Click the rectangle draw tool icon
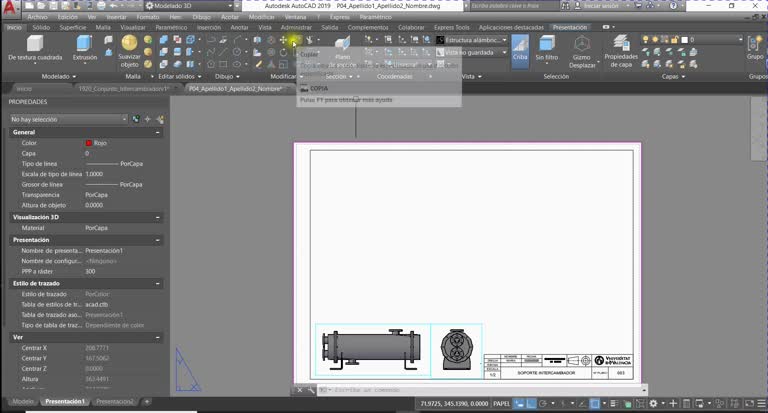The height and width of the screenshot is (413, 768). [223, 64]
